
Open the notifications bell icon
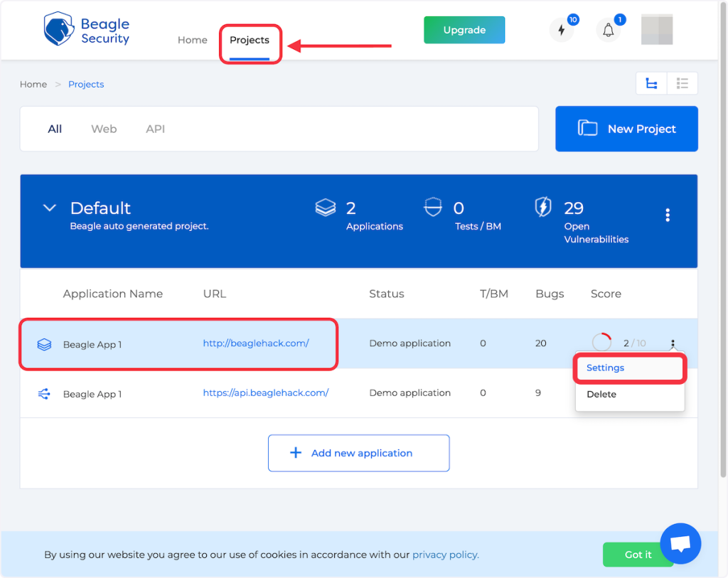click(608, 31)
